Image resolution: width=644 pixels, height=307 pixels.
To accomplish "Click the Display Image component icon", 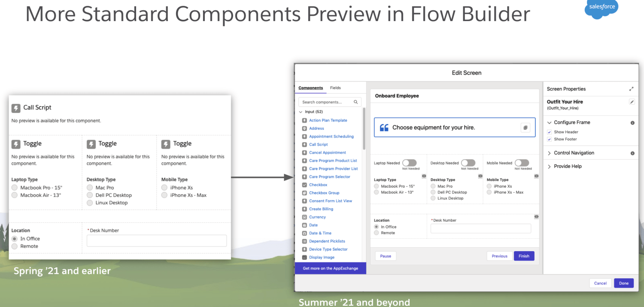I will [x=304, y=257].
